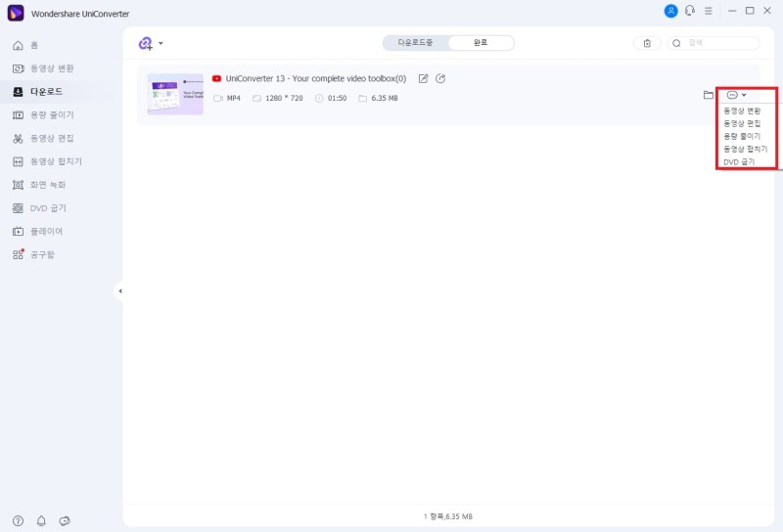Choose DVD 굽기 in the dropdown menu
The height and width of the screenshot is (532, 783).
point(739,162)
